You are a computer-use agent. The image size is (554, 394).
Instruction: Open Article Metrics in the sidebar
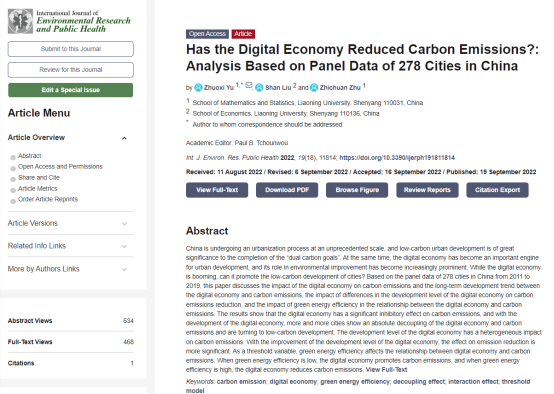pyautogui.click(x=37, y=188)
